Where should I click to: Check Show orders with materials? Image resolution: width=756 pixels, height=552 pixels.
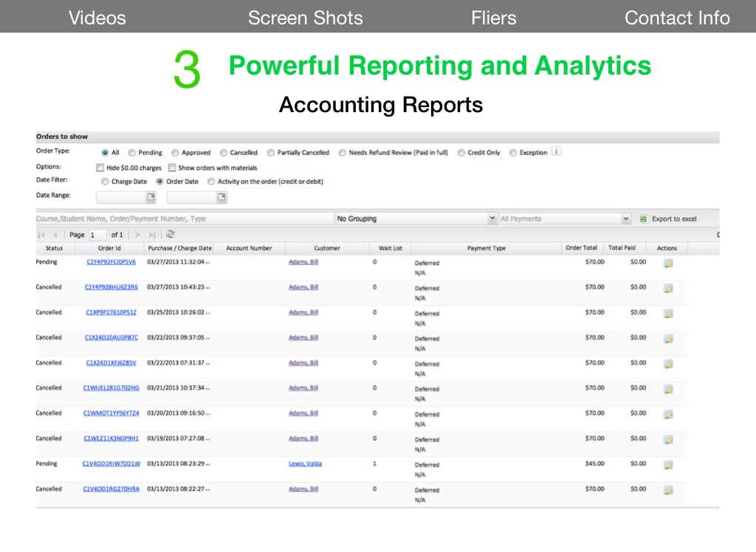172,168
